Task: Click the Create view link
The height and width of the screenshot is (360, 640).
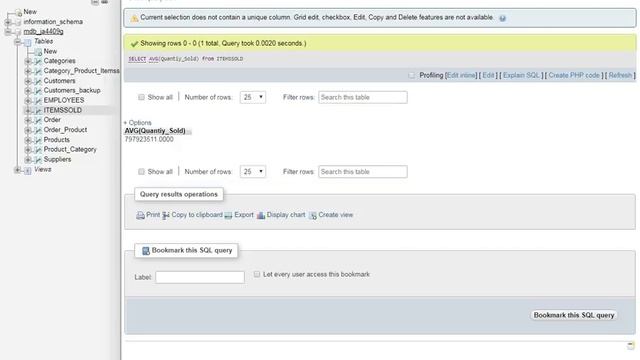Action: [336, 215]
